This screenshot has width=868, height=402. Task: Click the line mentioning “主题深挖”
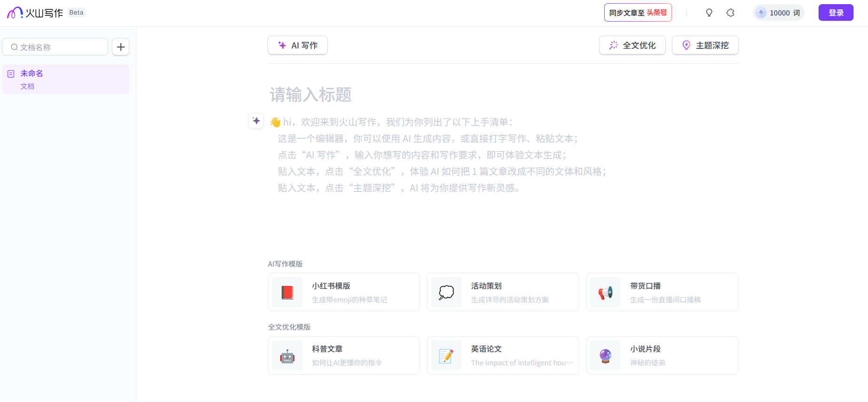coord(399,188)
